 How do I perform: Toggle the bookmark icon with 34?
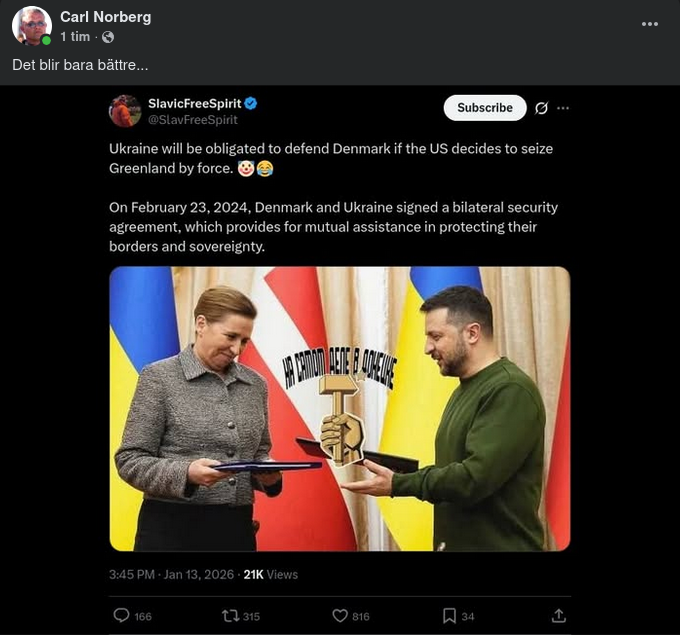450,615
